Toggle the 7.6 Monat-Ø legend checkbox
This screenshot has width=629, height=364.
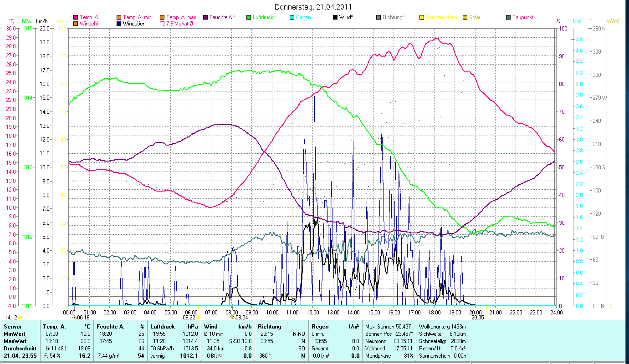point(163,23)
